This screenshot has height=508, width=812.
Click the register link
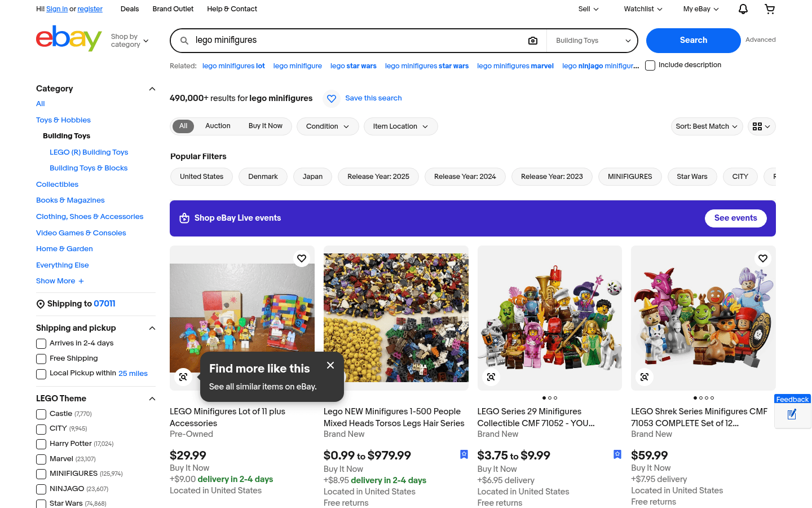tap(90, 9)
